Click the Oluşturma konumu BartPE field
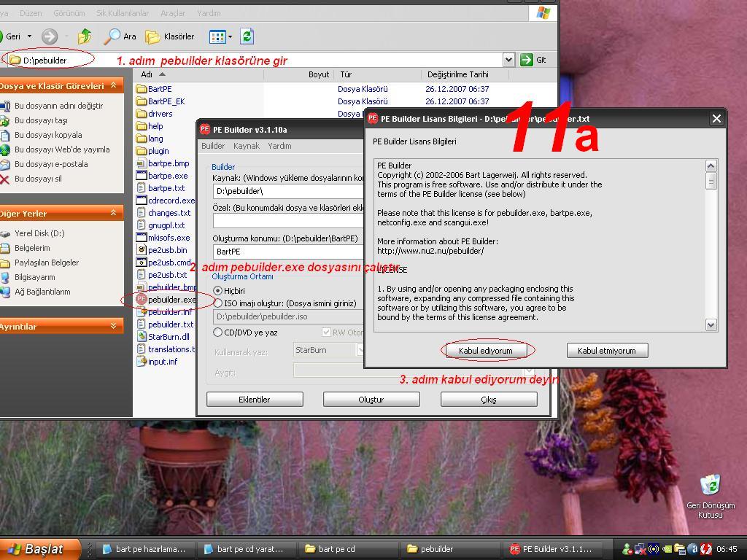 [x=288, y=252]
